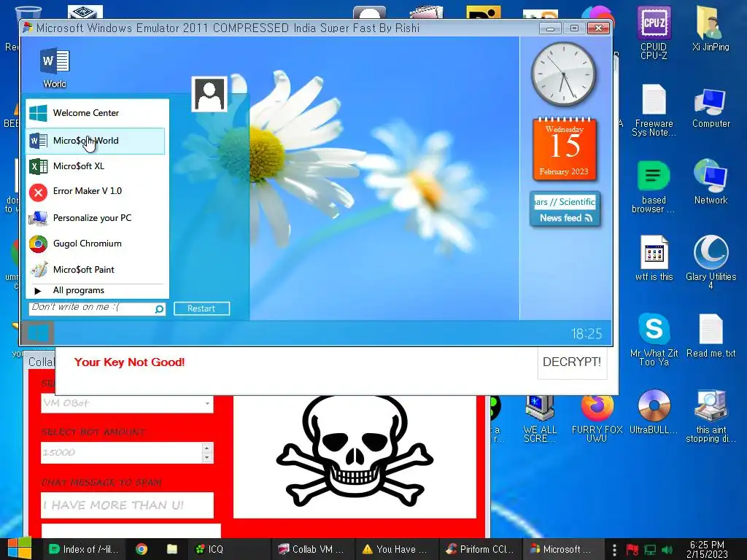Launch Micro$oft World from the start menu

[x=96, y=141]
